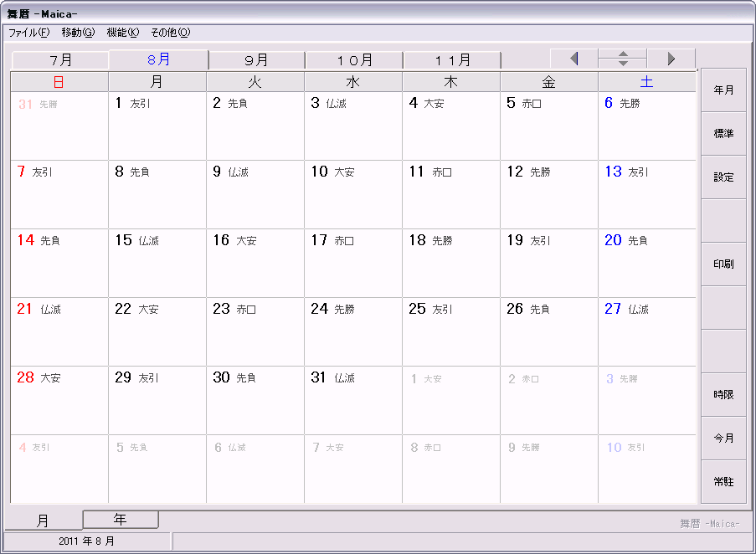The height and width of the screenshot is (554, 756).
Task: Open the その他(O) menu
Action: coord(170,33)
